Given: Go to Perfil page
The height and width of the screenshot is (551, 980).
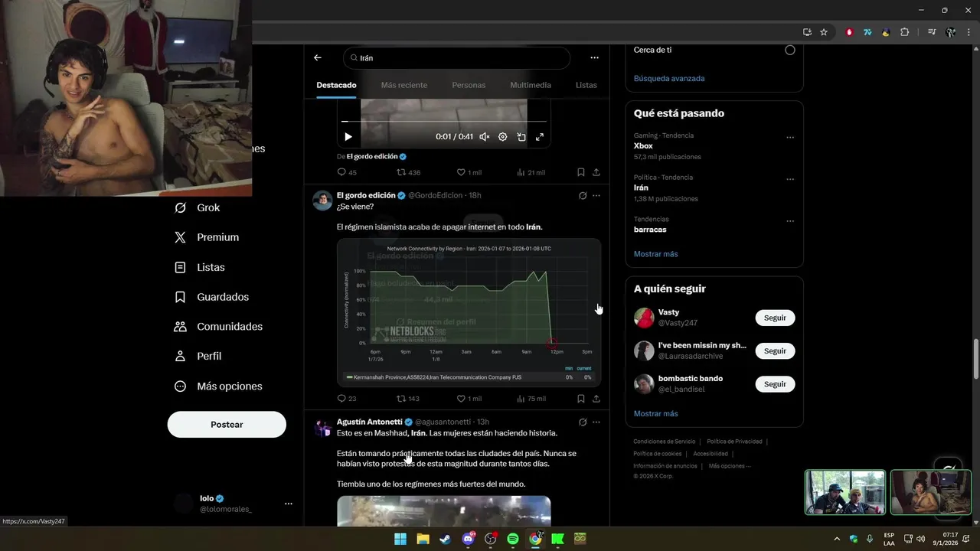Looking at the screenshot, I should point(198,356).
